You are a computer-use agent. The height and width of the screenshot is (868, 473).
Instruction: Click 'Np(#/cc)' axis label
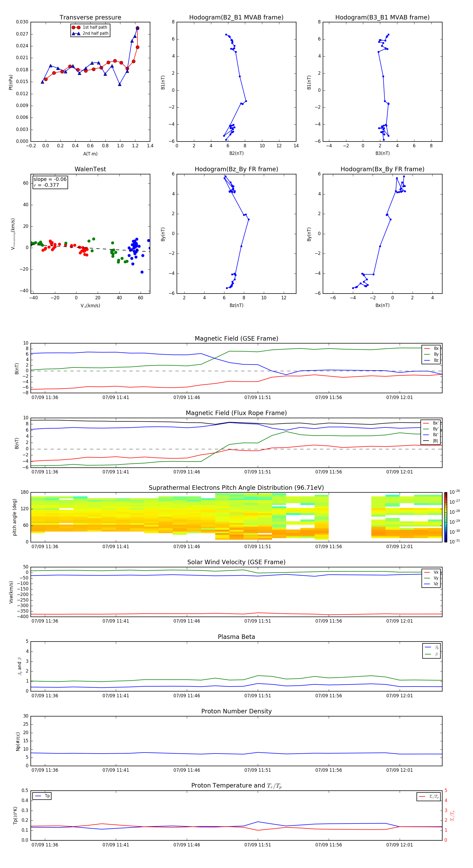18,741
